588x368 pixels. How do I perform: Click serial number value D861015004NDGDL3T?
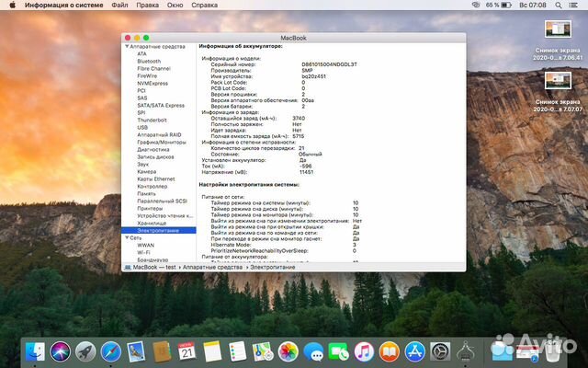[x=329, y=64]
